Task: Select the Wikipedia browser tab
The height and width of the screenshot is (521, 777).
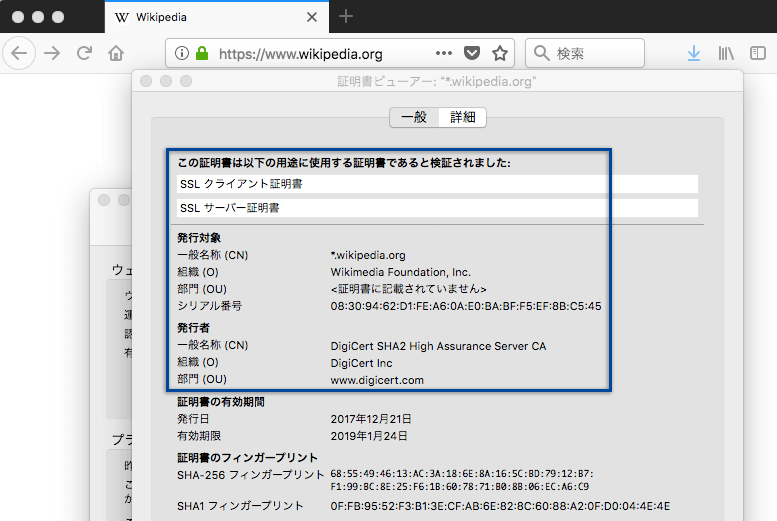Action: (217, 17)
